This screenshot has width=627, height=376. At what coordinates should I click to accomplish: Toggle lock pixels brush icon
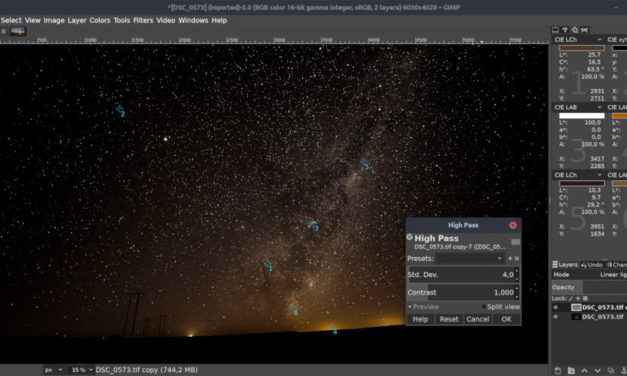(571, 298)
